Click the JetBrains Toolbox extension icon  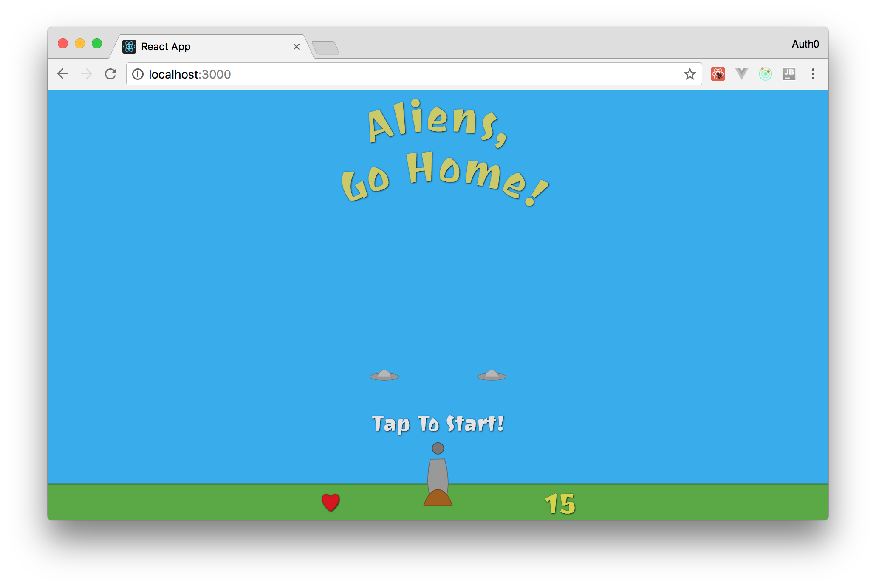click(x=789, y=74)
